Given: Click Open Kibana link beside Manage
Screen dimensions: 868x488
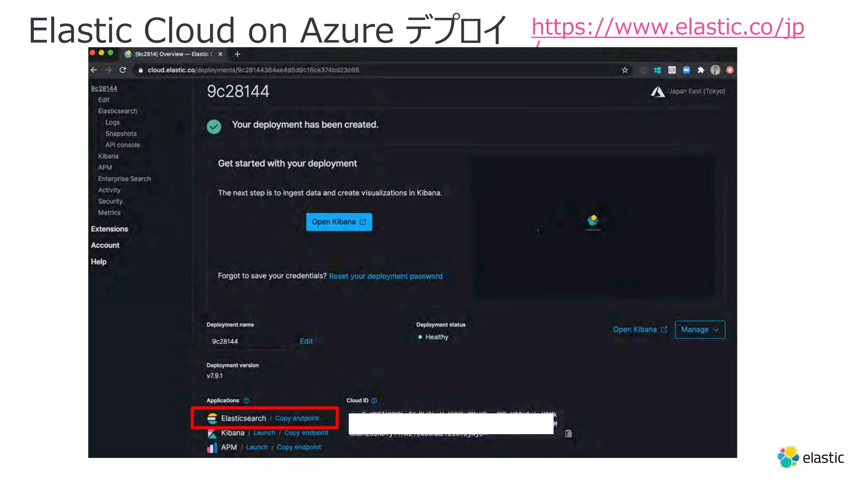Looking at the screenshot, I should coord(640,330).
